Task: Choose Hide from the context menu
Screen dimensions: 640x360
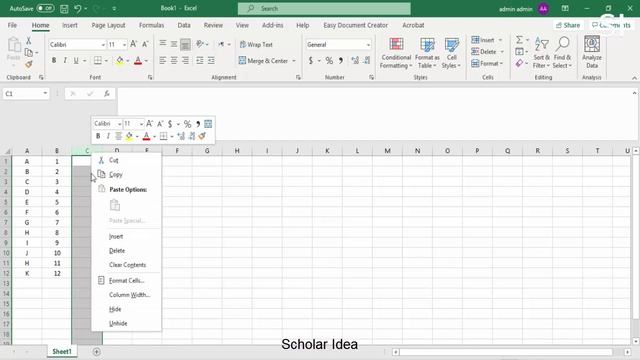Action: pyautogui.click(x=127, y=309)
